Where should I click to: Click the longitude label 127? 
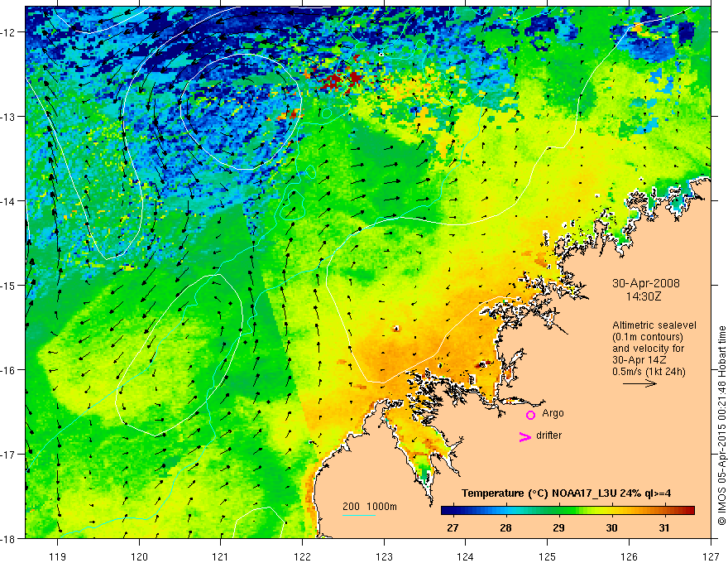(711, 556)
